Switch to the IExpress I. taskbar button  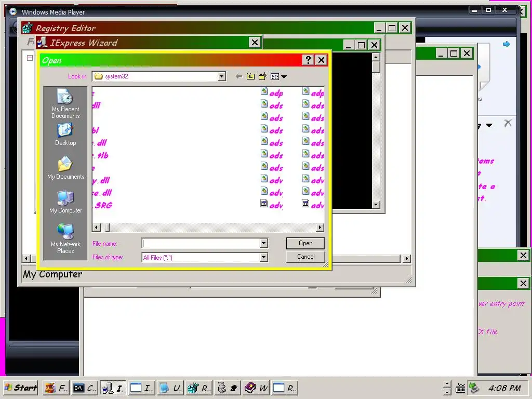(113, 388)
